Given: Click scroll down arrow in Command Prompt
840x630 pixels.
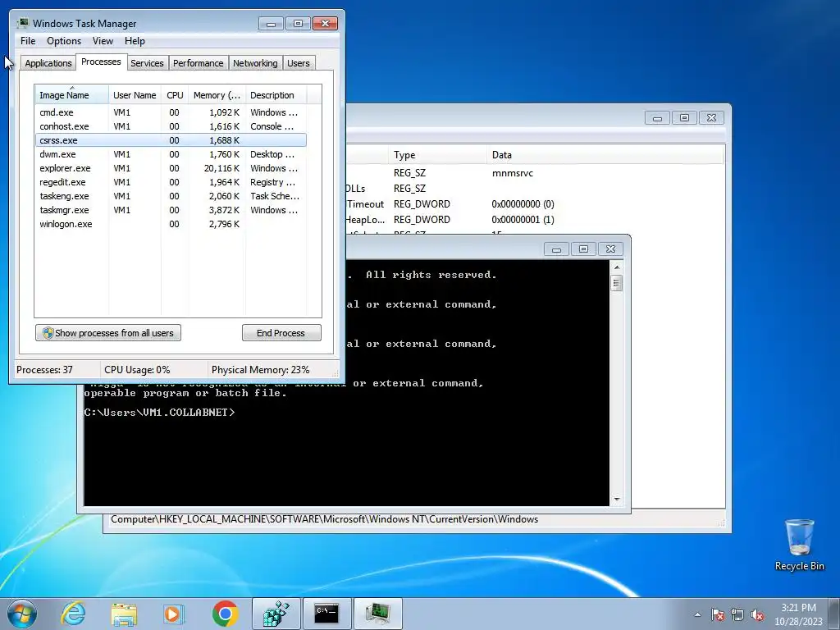Looking at the screenshot, I should click(x=617, y=500).
